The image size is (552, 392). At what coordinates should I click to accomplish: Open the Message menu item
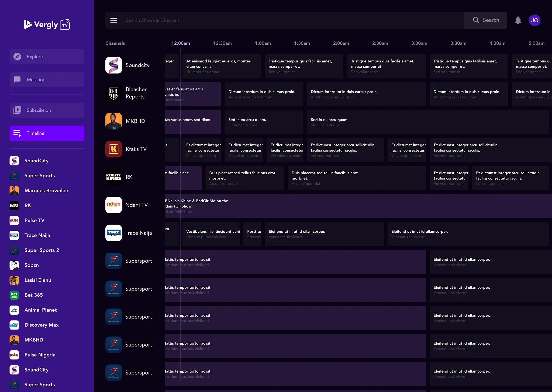pyautogui.click(x=47, y=79)
